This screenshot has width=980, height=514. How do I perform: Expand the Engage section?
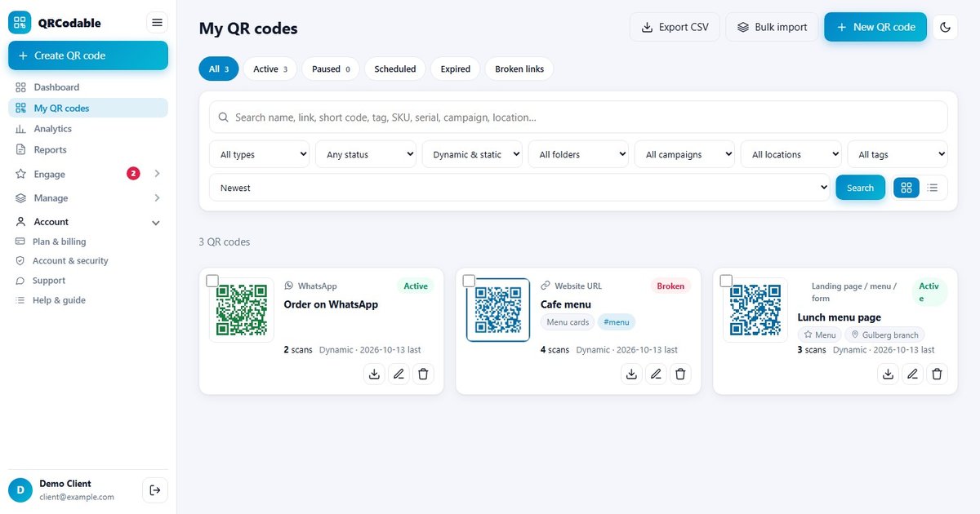click(x=88, y=174)
